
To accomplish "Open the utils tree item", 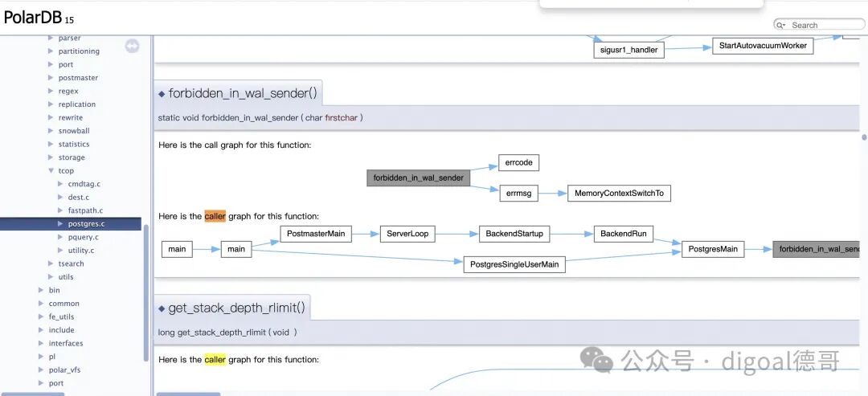I will click(65, 276).
